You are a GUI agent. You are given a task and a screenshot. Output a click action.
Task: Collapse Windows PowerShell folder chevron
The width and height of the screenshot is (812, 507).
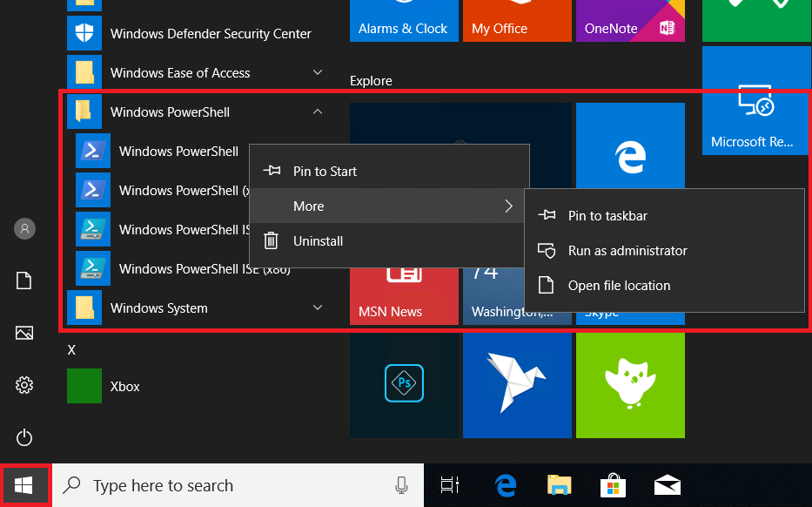coord(318,112)
